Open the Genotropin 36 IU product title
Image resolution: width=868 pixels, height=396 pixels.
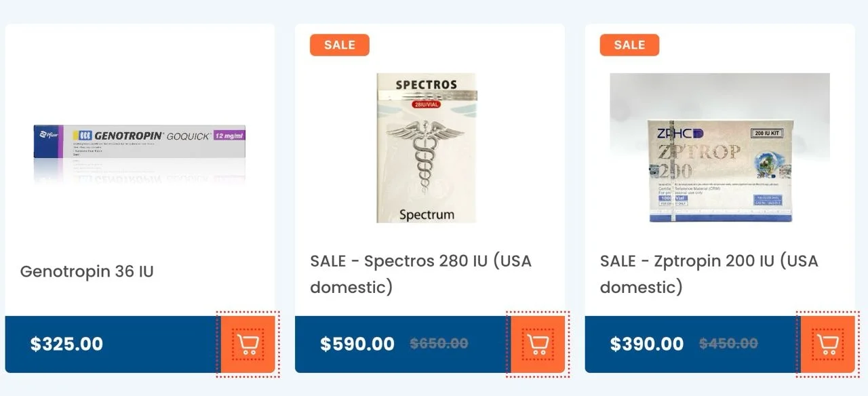coord(87,271)
